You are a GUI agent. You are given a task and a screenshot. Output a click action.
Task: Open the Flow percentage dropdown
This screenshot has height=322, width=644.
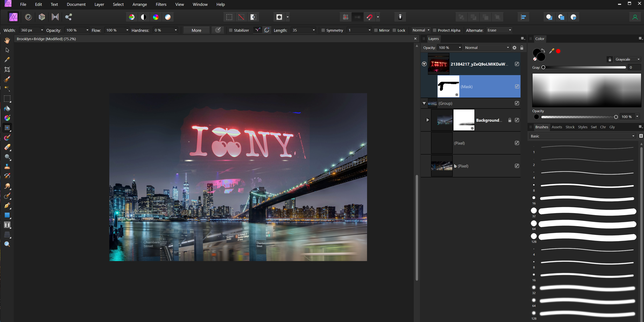pyautogui.click(x=127, y=30)
